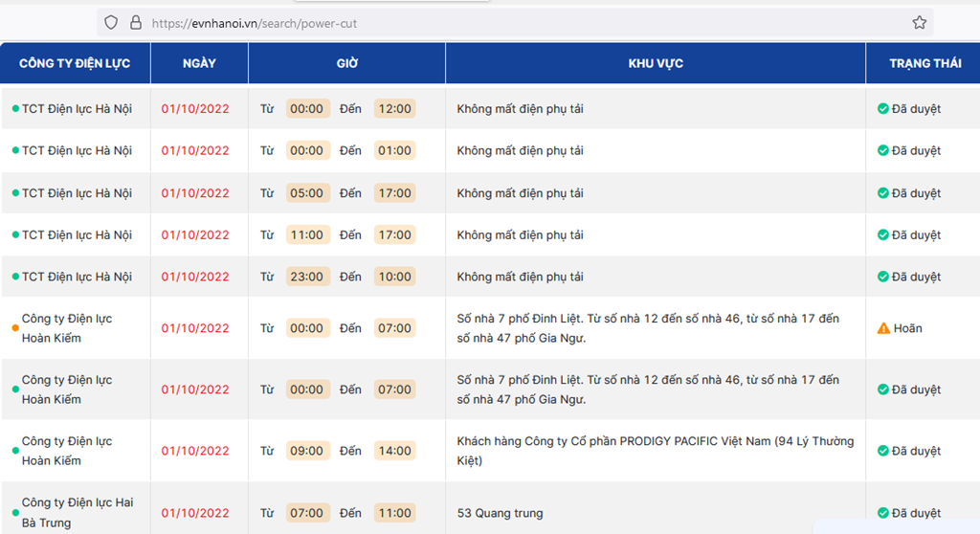
Task: Click the green check icon in 00:00–01:00 row
Action: click(882, 150)
